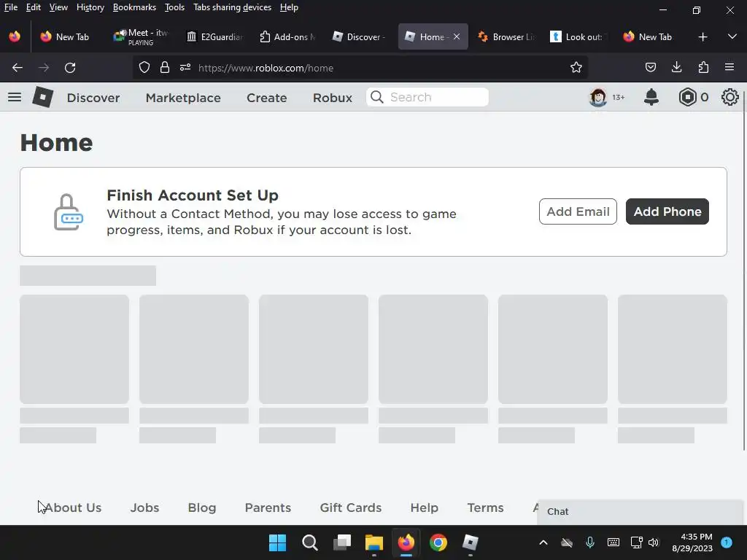Open the Tools menu
Viewport: 747px width, 560px height.
click(174, 7)
